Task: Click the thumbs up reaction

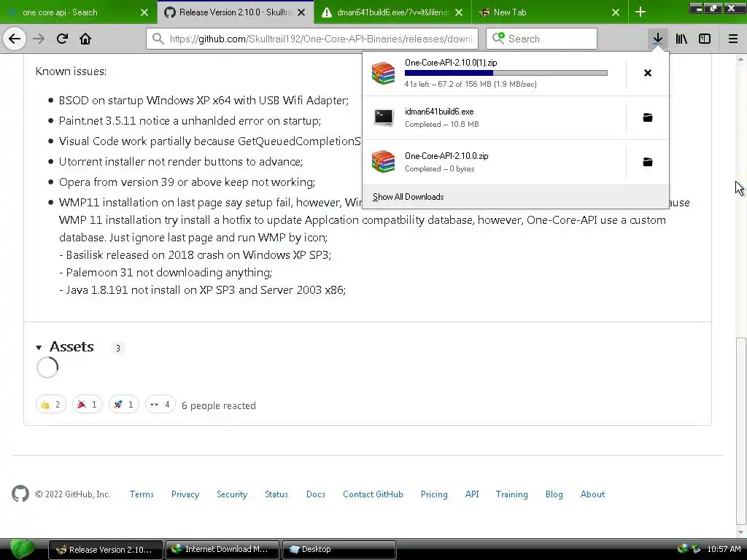Action: (x=51, y=405)
